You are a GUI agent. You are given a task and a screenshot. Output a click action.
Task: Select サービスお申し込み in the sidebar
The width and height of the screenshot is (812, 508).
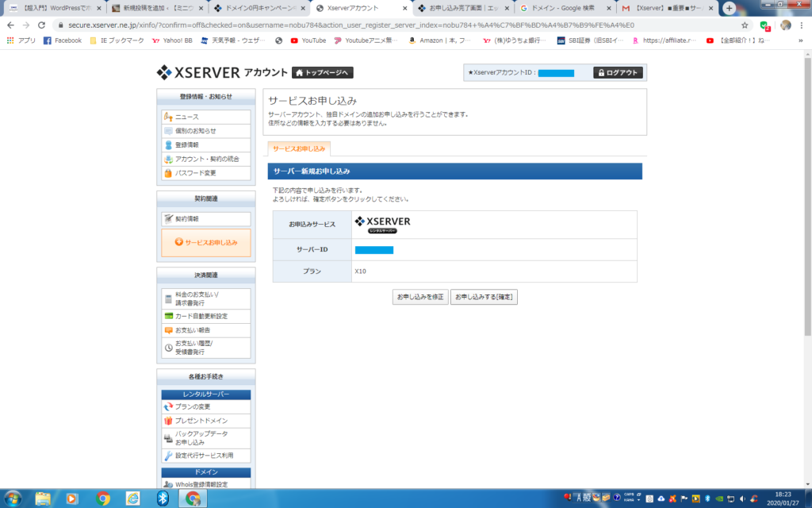206,242
